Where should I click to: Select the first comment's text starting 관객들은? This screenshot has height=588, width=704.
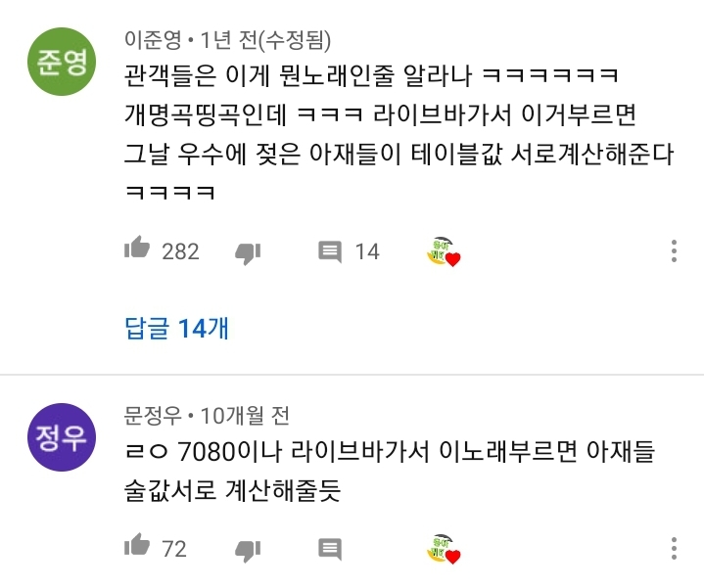(399, 133)
